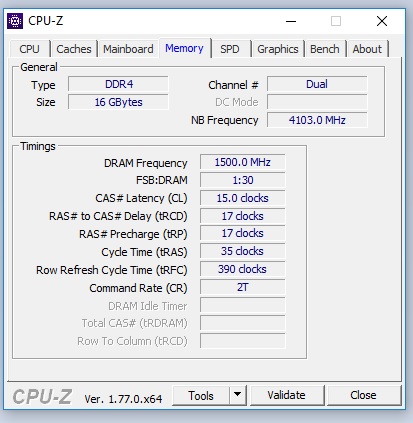Open the Tools dropdown arrow

pos(238,395)
